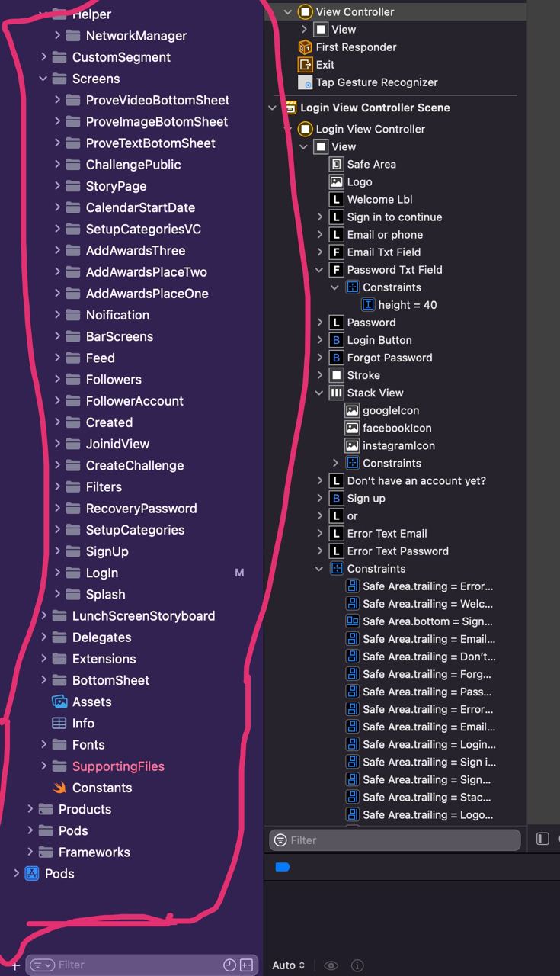The width and height of the screenshot is (560, 976).
Task: Click the blue breakpoint tag icon
Action: [283, 867]
